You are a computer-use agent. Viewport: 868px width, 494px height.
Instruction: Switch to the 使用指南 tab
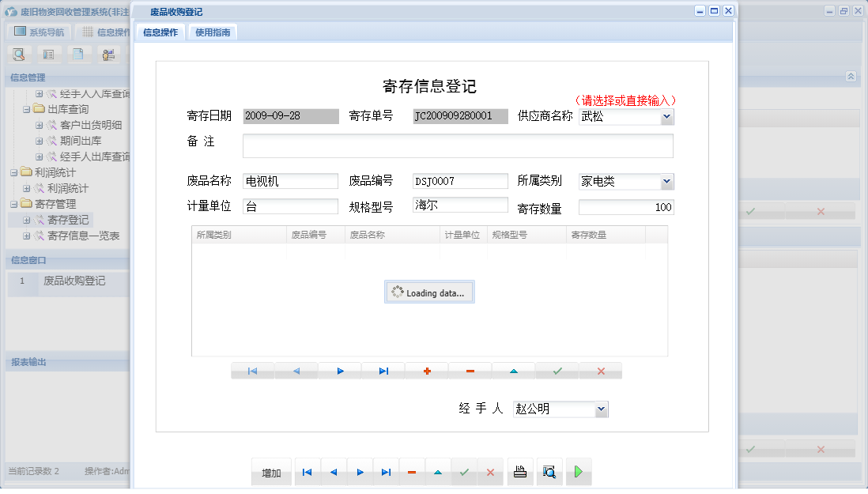coord(212,32)
